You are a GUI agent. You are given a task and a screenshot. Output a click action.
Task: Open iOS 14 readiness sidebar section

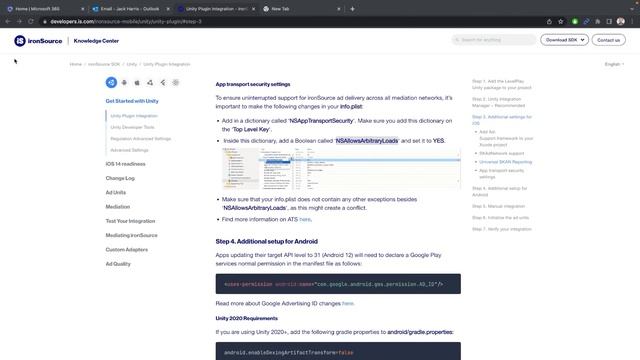(x=125, y=164)
